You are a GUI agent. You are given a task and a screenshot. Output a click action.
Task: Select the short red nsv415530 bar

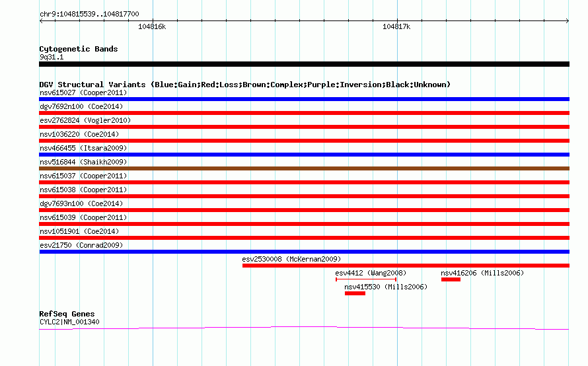[355, 293]
